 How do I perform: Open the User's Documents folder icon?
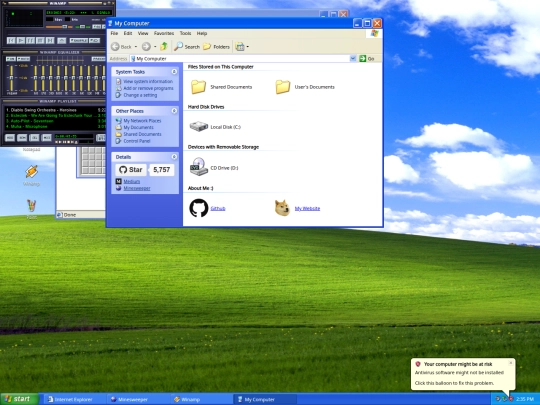(282, 87)
